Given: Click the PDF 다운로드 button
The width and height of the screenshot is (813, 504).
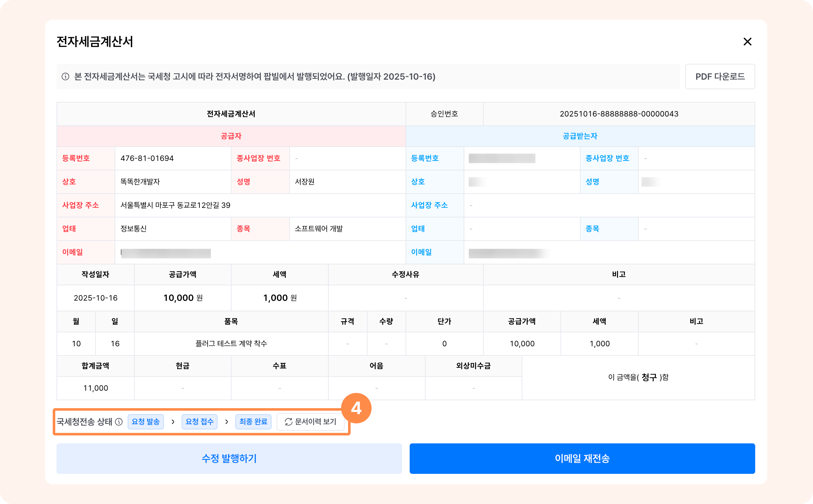Looking at the screenshot, I should 720,77.
